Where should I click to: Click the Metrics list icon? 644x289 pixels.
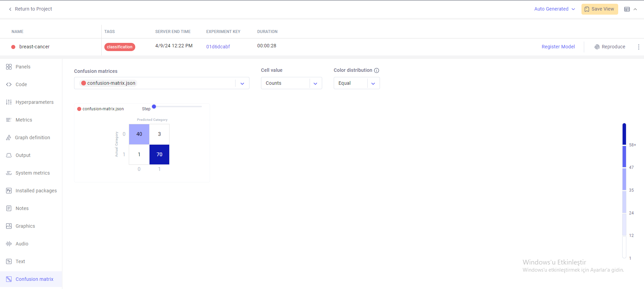point(9,120)
